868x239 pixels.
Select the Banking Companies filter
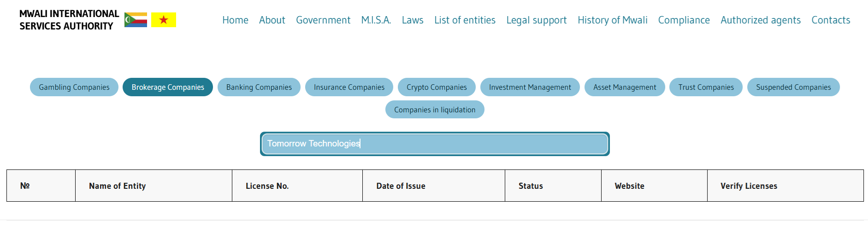pos(259,87)
